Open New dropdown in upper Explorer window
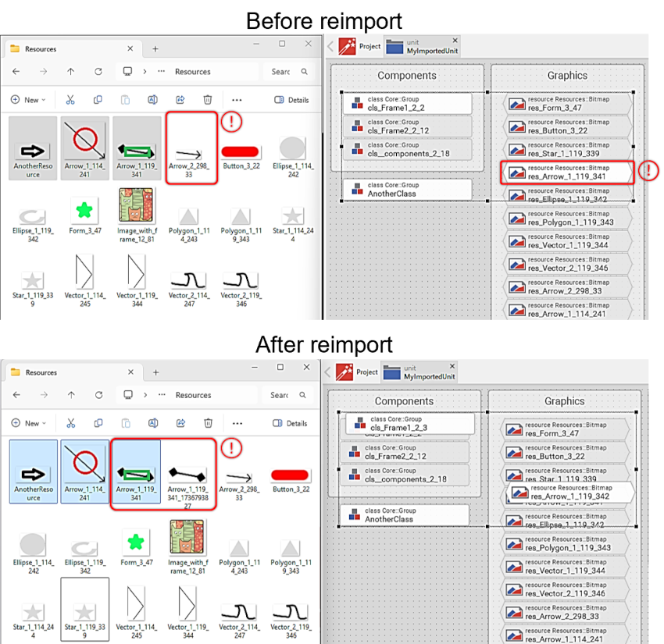Viewport: 664px width, 644px height. click(x=29, y=100)
